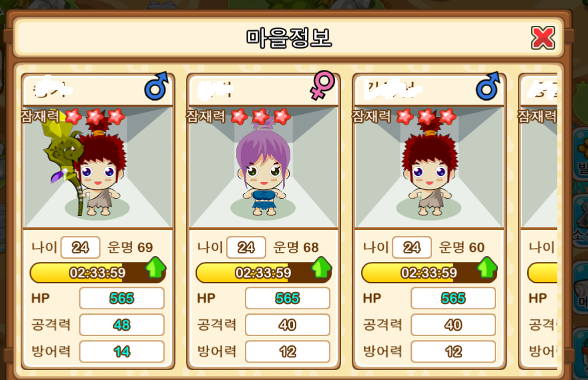Click the green level-up arrow on third villager card
The image size is (588, 380).
click(487, 267)
